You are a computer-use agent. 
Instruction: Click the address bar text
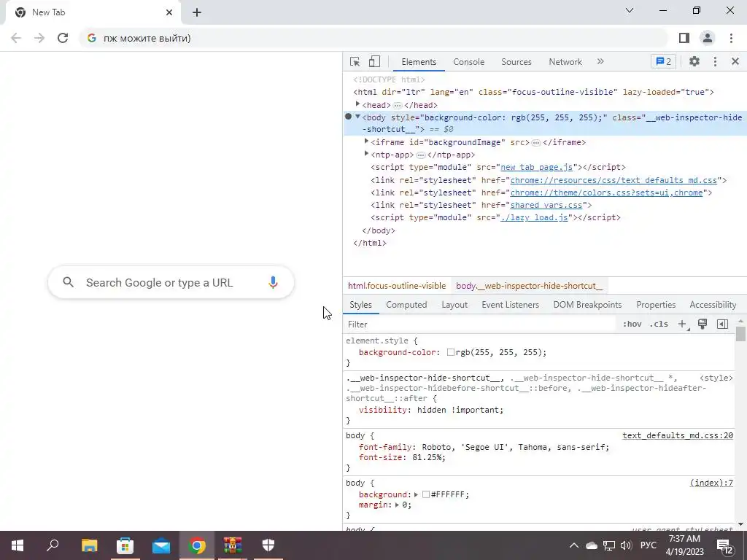147,38
